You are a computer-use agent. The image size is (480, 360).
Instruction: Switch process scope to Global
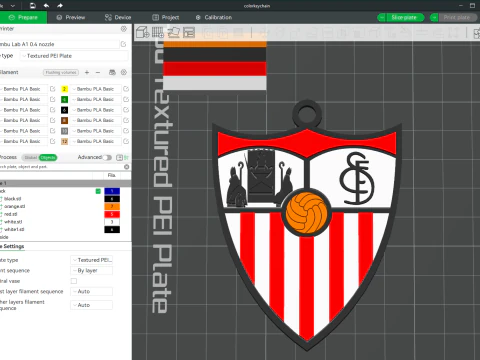(30, 158)
